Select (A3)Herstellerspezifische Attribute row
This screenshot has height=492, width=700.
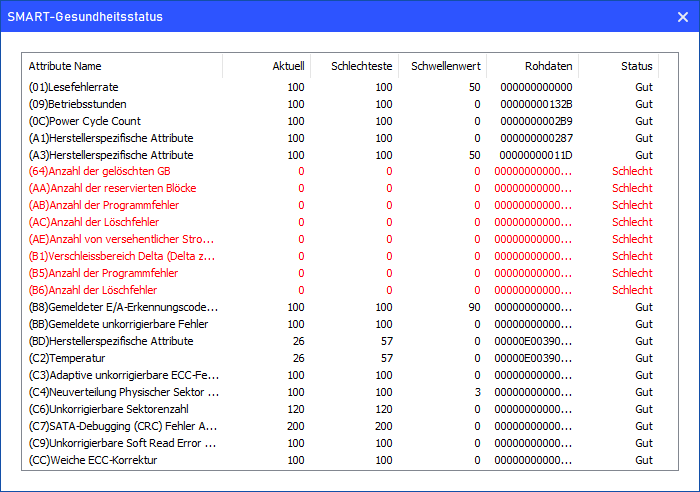(341, 155)
